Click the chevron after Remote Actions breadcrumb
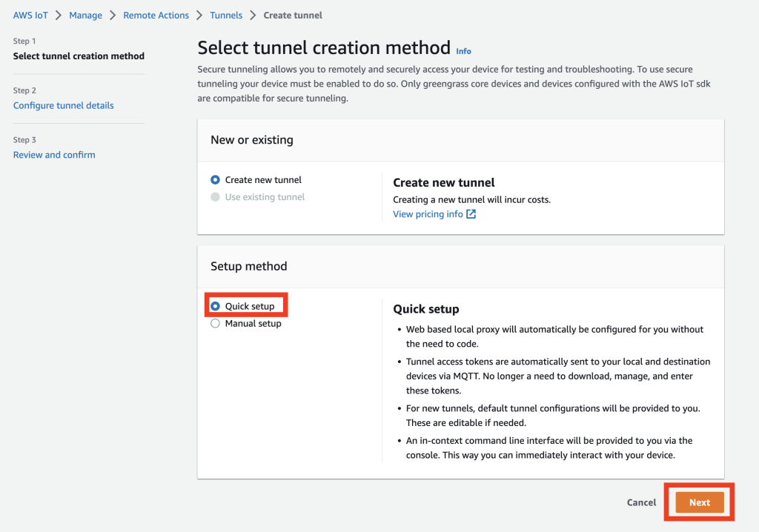 click(199, 15)
